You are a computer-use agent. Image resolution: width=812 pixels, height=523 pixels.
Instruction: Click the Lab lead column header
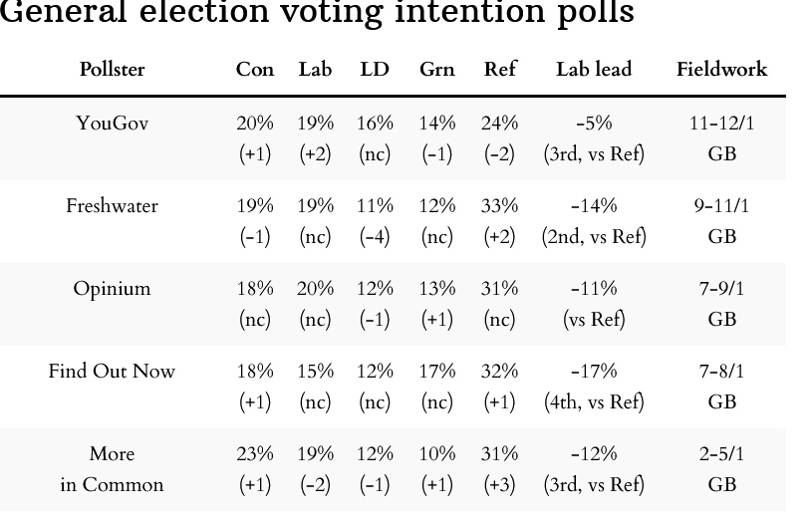pyautogui.click(x=594, y=70)
